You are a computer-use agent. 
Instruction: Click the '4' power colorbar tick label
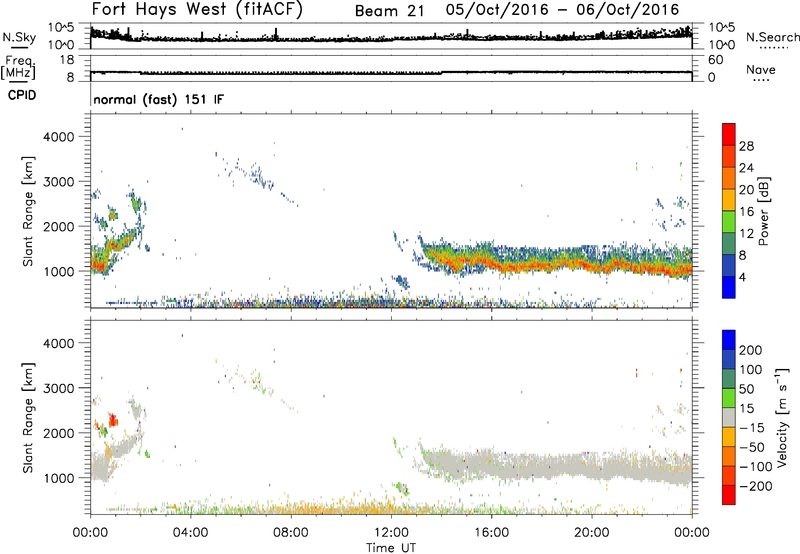[x=742, y=277]
